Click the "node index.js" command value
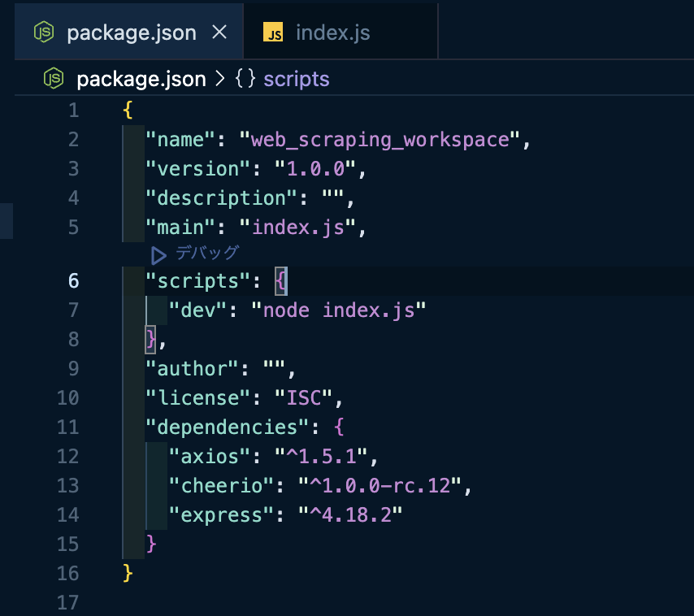Viewport: 694px width, 616px height. (x=339, y=310)
